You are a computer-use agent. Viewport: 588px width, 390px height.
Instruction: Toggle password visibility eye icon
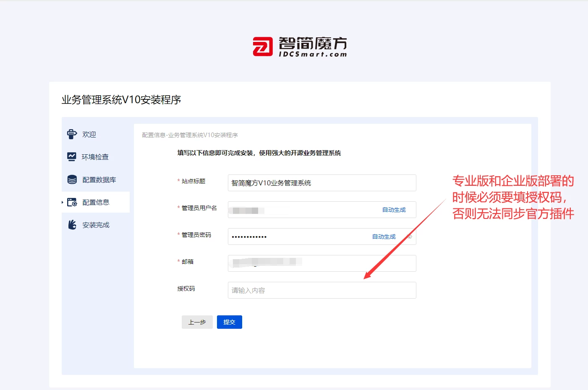tap(409, 237)
